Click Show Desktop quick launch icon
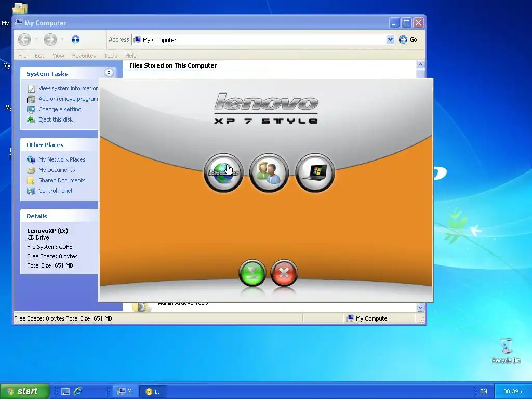 (x=65, y=392)
